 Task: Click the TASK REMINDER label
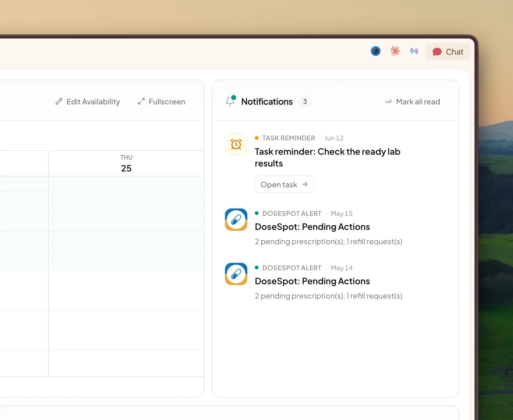[x=288, y=138]
